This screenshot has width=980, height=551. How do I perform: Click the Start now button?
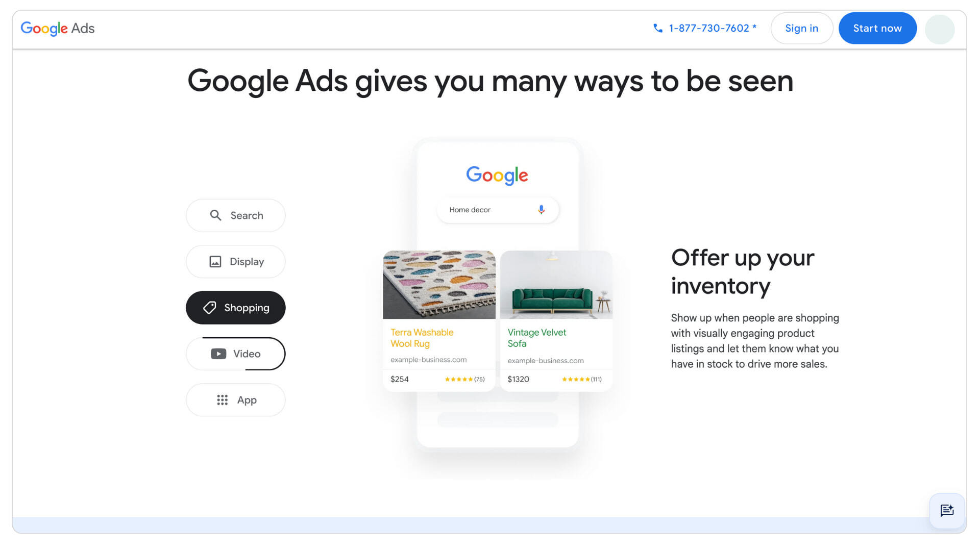click(878, 28)
